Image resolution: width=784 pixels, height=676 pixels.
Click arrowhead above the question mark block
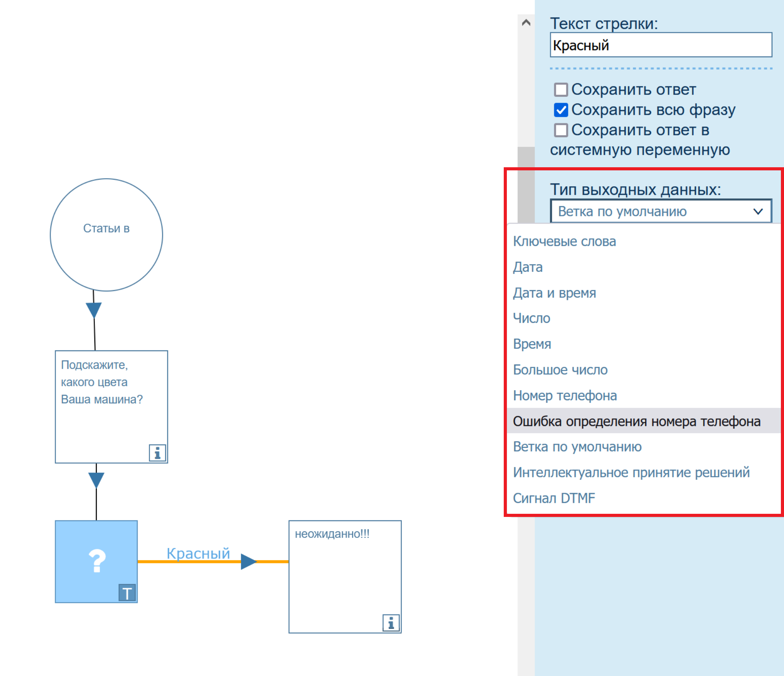coord(96,480)
